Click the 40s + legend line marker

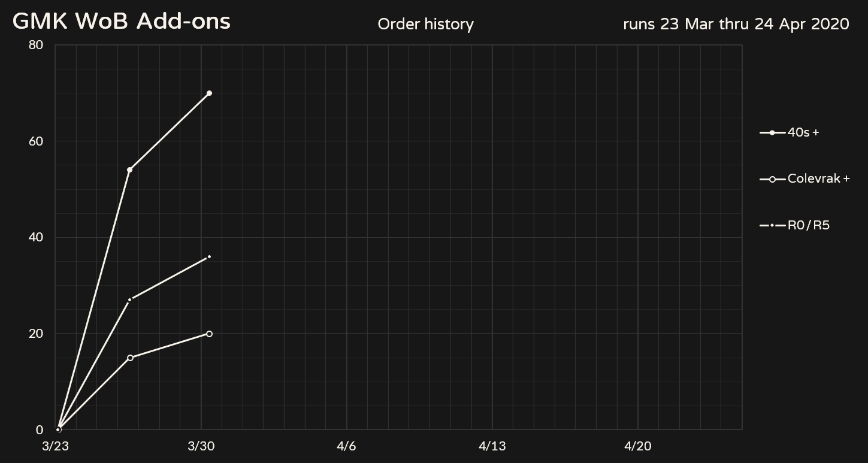pyautogui.click(x=772, y=132)
